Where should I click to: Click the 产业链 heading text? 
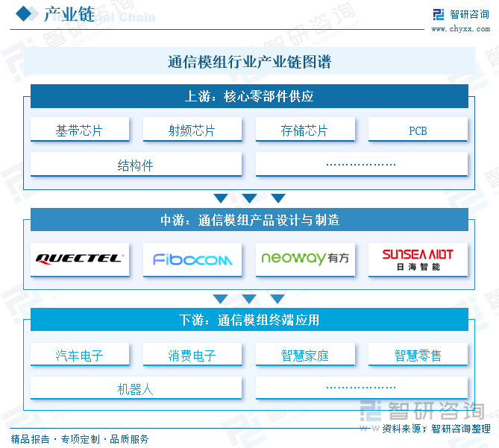click(69, 14)
